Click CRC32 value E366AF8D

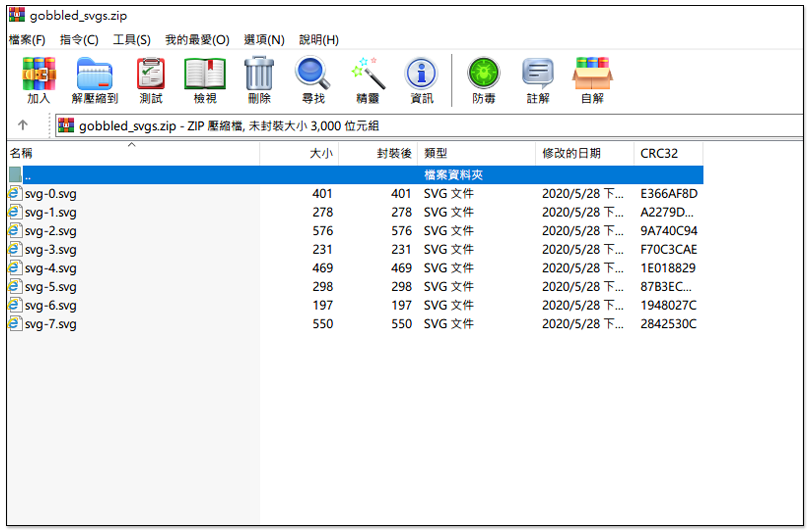pyautogui.click(x=669, y=194)
